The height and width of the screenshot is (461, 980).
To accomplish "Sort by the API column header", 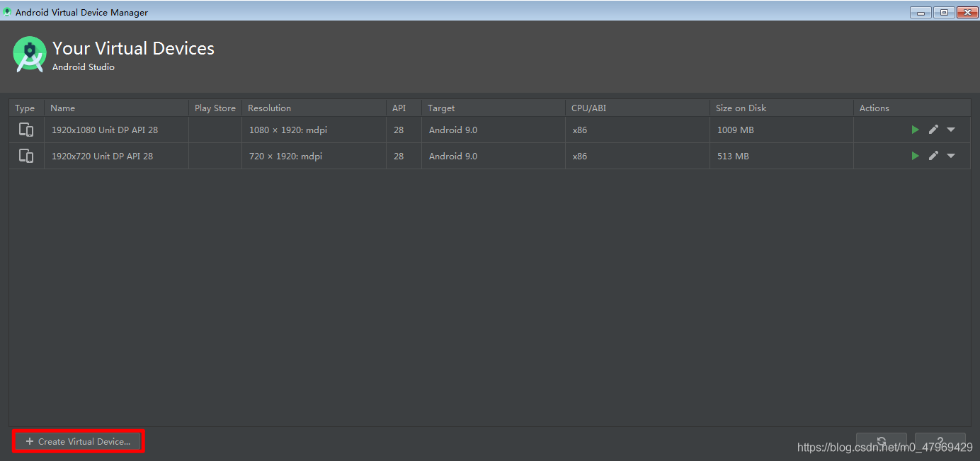I will [x=404, y=108].
